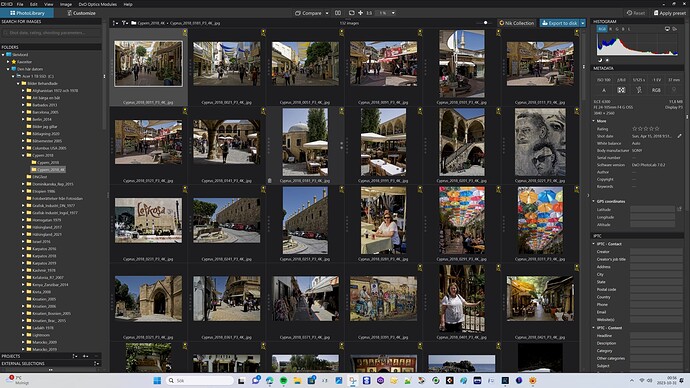Collapse the IPTC - Content section

(594, 328)
